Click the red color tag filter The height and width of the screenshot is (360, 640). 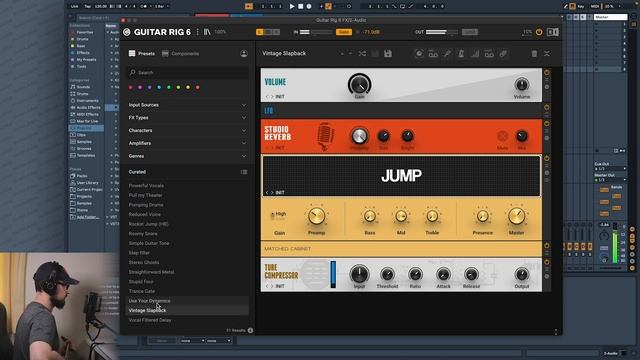click(131, 87)
